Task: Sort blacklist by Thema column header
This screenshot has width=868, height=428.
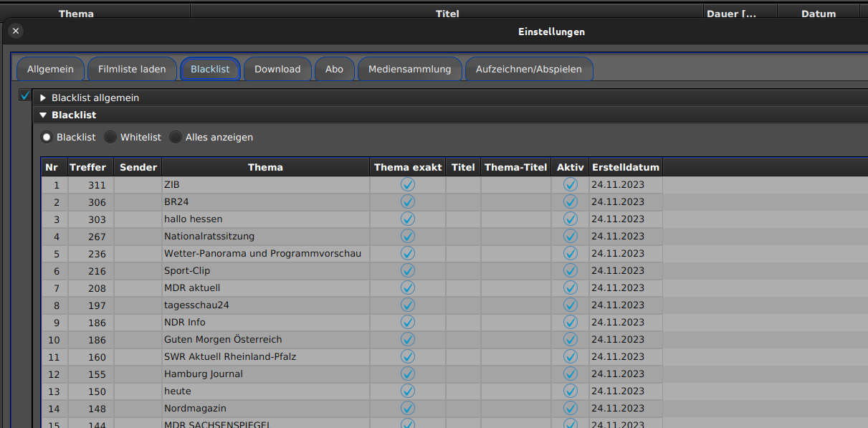Action: (x=265, y=167)
